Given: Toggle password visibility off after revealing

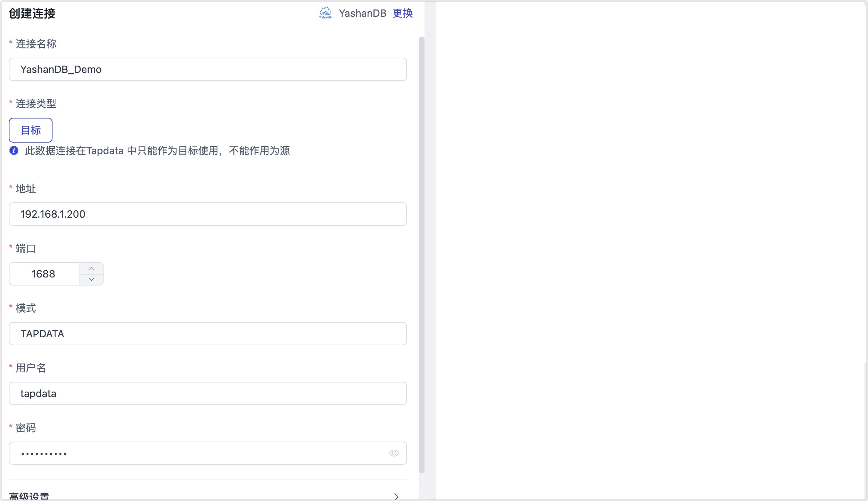Looking at the screenshot, I should [x=394, y=453].
